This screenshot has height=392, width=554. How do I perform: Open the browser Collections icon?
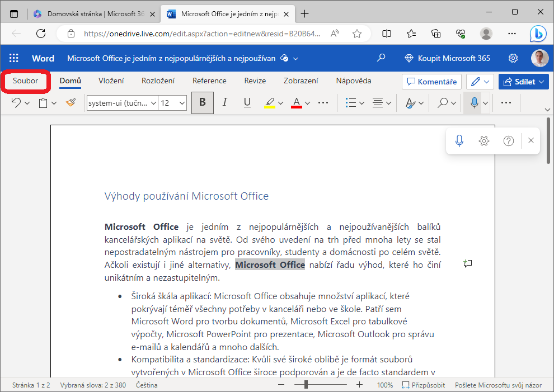pyautogui.click(x=436, y=34)
